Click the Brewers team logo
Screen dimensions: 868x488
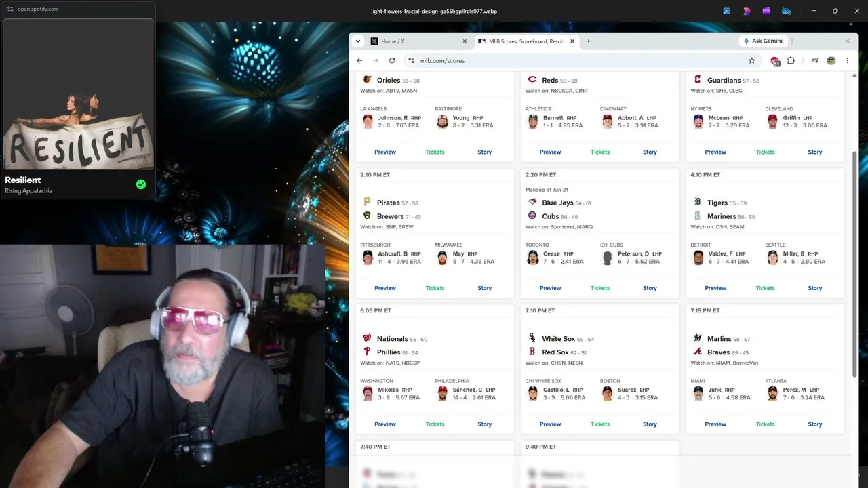[x=367, y=216]
